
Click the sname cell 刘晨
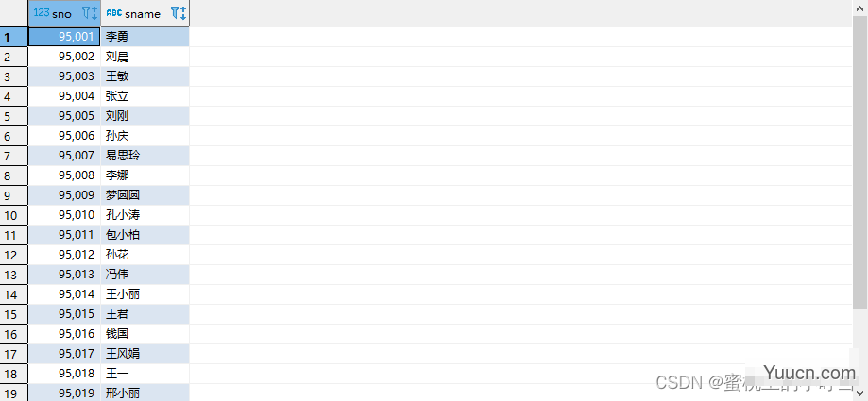tap(145, 57)
